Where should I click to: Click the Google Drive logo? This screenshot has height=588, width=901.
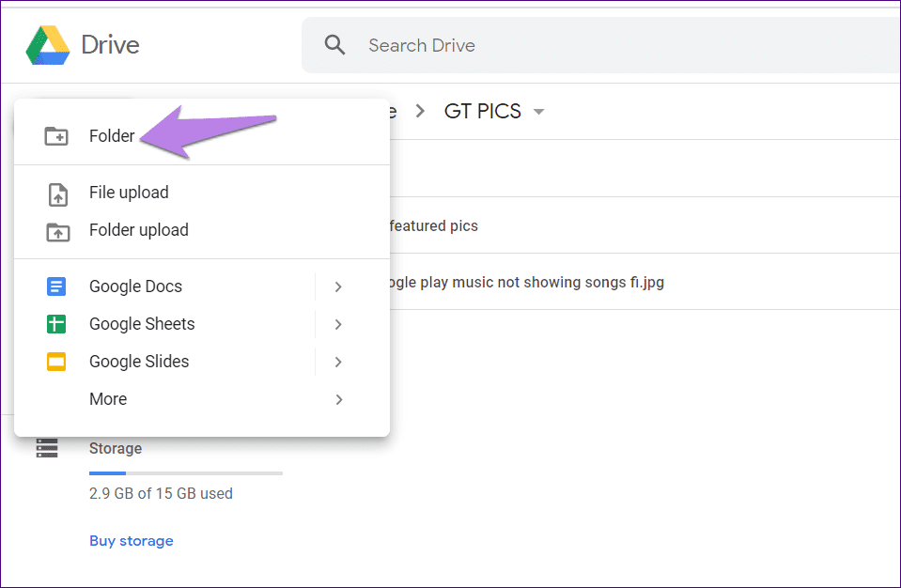click(x=48, y=45)
